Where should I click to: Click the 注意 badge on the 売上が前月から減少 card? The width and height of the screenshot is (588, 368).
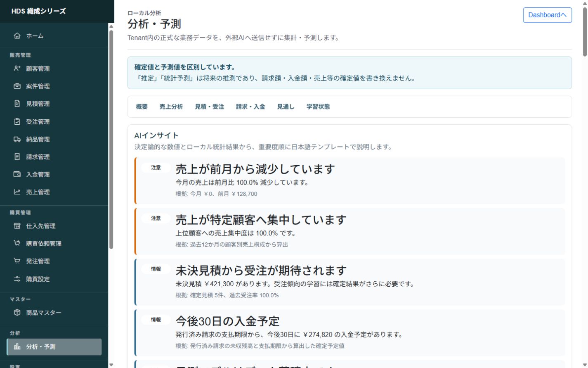point(156,168)
